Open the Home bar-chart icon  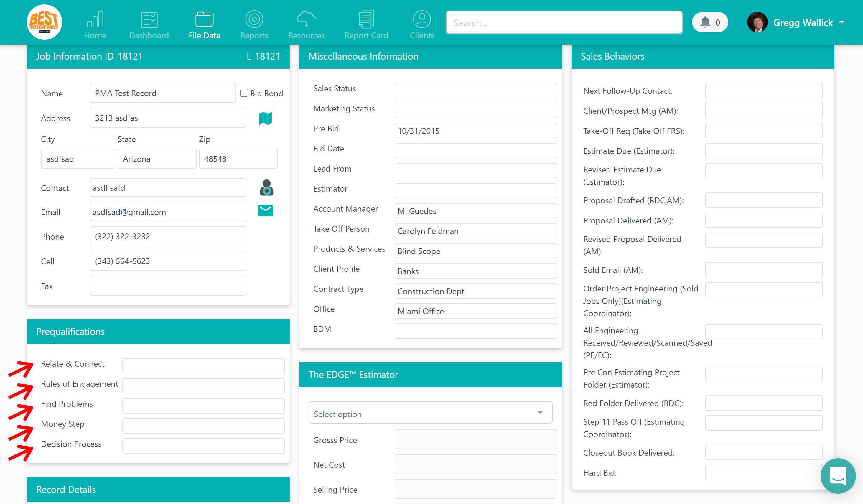(x=95, y=19)
